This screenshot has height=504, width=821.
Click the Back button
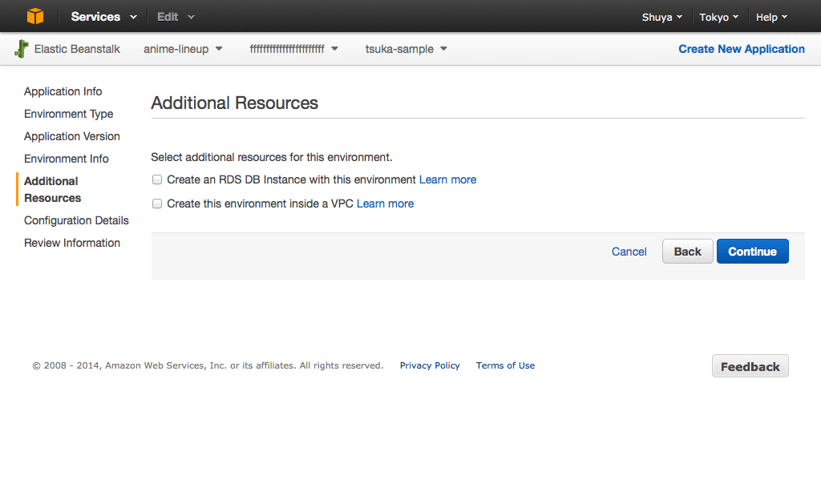tap(687, 252)
